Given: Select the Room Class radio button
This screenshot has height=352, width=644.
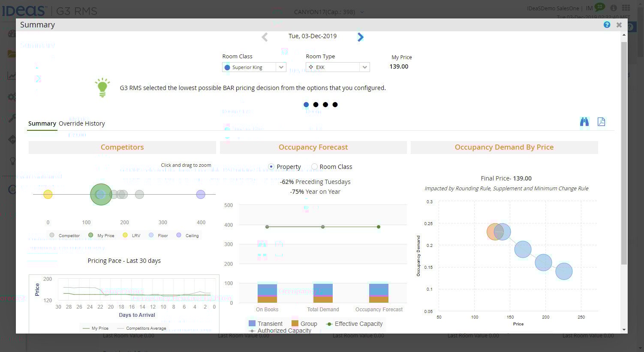Looking at the screenshot, I should (x=314, y=167).
